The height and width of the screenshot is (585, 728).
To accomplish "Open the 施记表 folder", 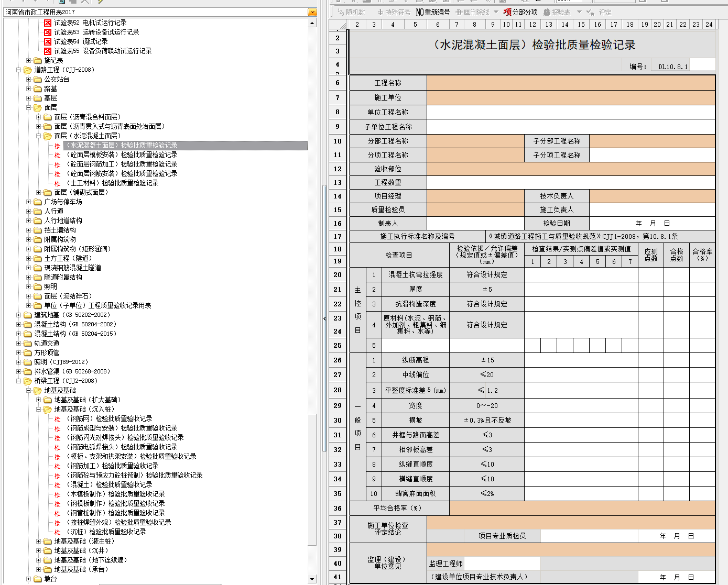I will (38, 60).
